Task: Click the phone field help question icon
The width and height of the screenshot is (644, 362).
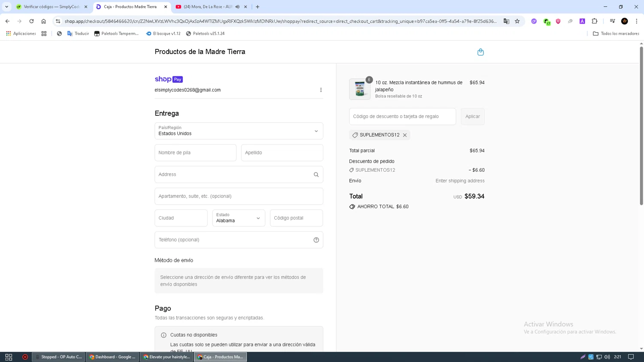Action: [x=316, y=240]
